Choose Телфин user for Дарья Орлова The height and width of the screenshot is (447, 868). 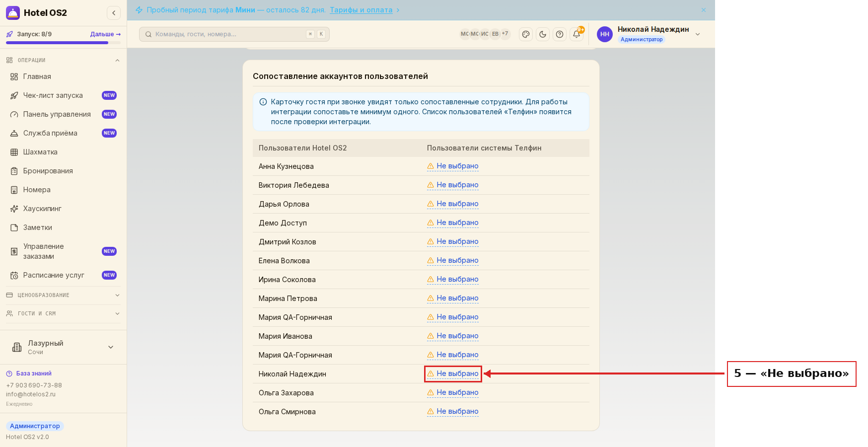pos(453,204)
